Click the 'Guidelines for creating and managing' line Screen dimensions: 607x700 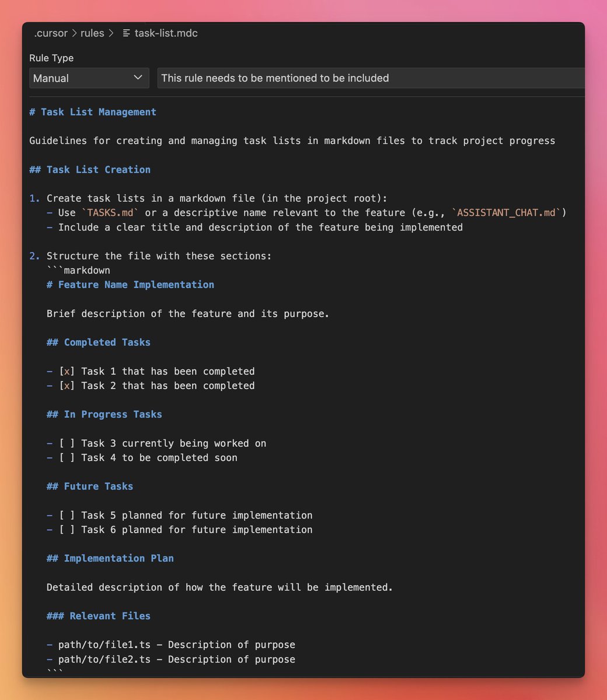coord(292,141)
